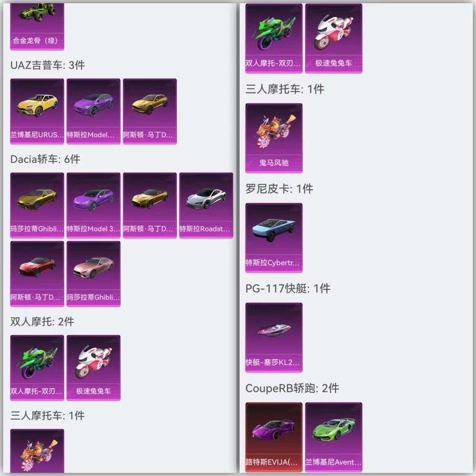The height and width of the screenshot is (476, 476).
Task: Select left panel 双人摩托-双刃 green motorcycle
Action: click(x=37, y=368)
